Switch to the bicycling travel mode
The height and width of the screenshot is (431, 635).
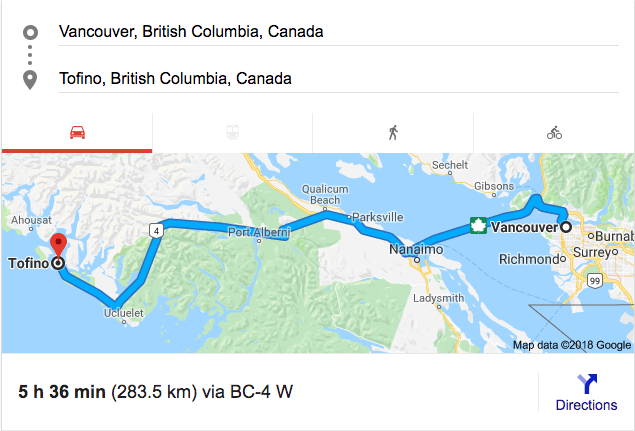[x=554, y=132]
